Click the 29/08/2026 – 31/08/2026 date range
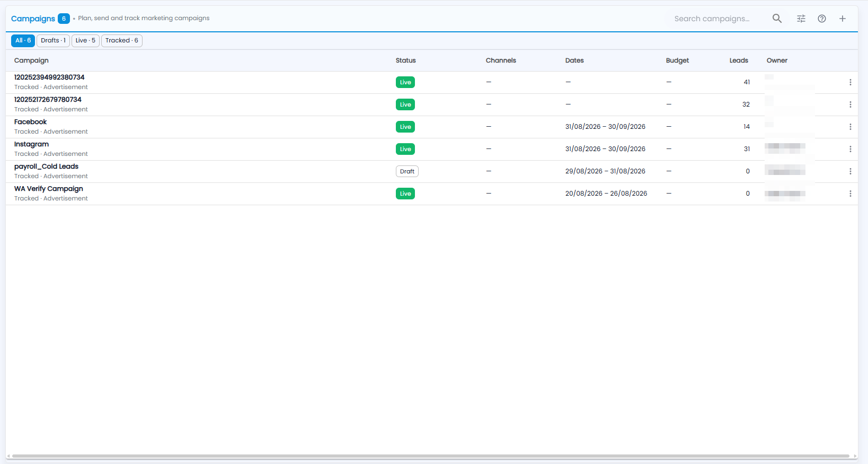 point(605,171)
